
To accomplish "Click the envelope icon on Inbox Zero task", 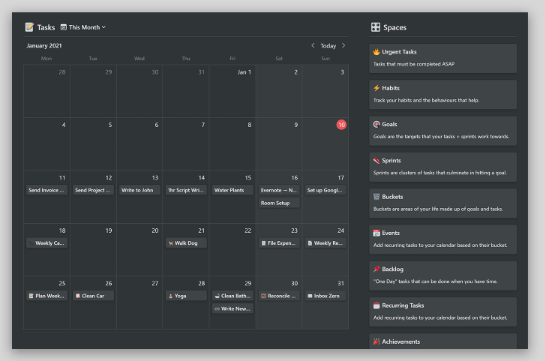I will (310, 296).
